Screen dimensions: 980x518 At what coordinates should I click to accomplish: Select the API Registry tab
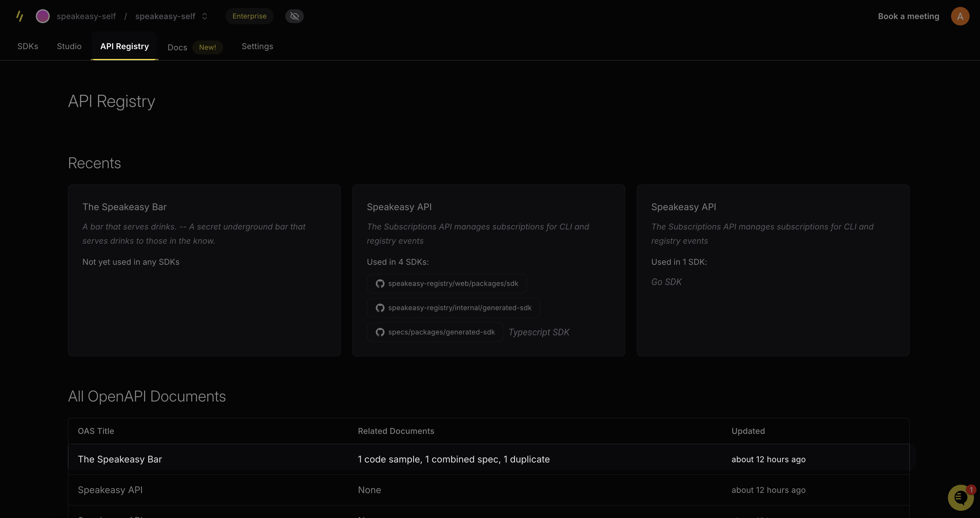pyautogui.click(x=124, y=47)
